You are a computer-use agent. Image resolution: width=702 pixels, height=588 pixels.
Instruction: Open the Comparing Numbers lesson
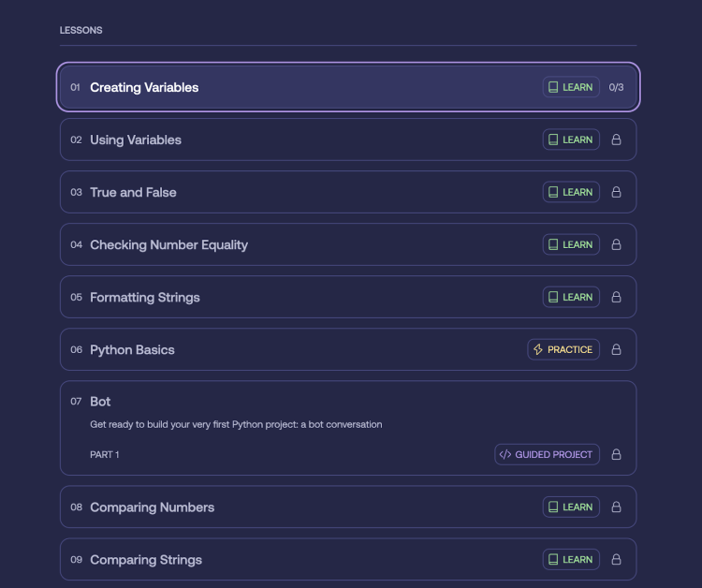pos(152,507)
